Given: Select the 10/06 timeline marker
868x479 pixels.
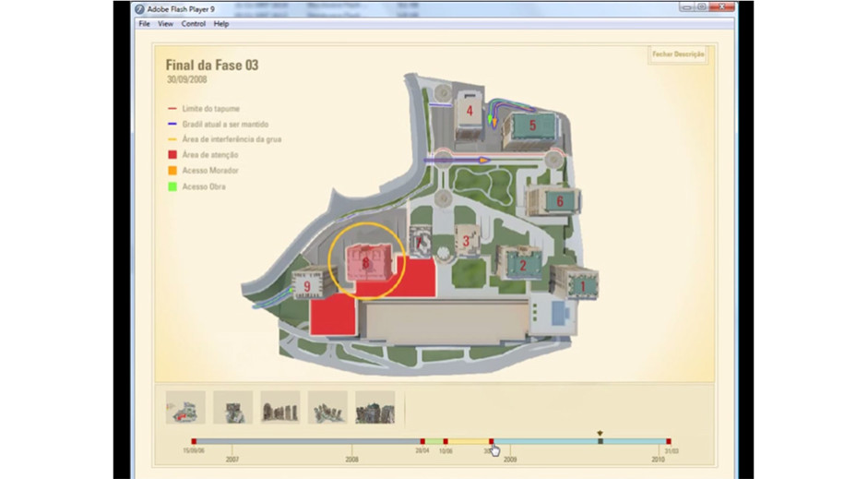Looking at the screenshot, I should tap(446, 442).
